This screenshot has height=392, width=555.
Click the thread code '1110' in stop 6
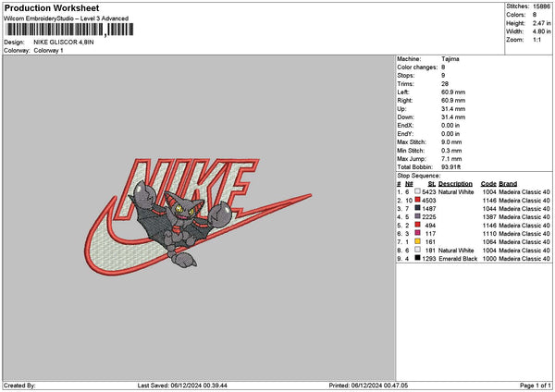489,234
